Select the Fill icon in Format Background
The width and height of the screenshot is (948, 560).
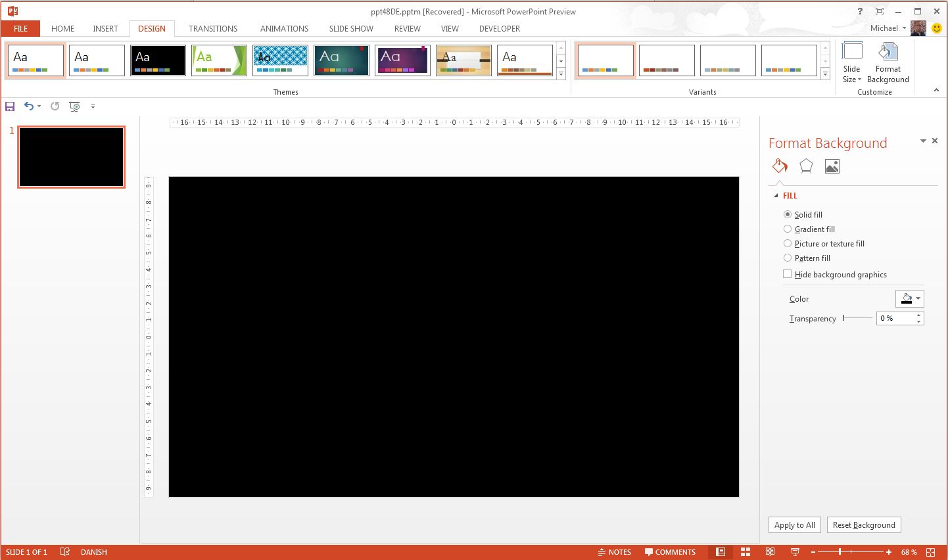pos(780,166)
